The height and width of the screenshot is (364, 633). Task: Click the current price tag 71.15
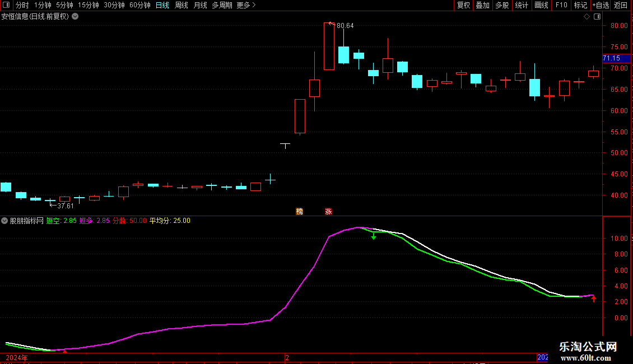616,58
